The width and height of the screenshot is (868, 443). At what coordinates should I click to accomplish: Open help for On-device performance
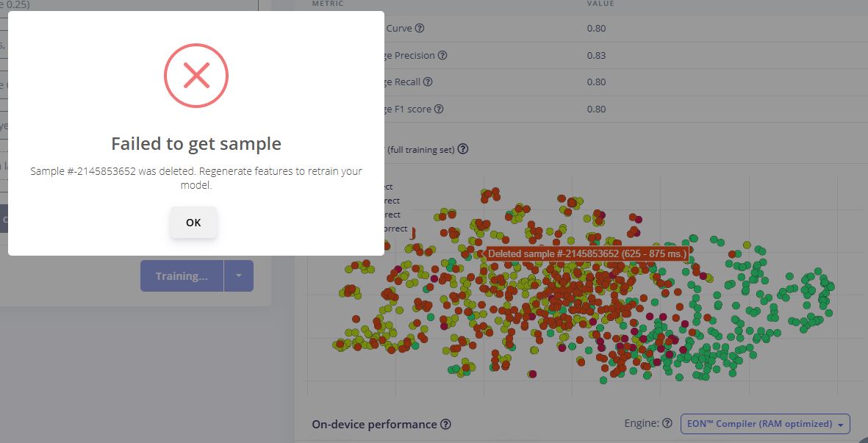pyautogui.click(x=445, y=424)
